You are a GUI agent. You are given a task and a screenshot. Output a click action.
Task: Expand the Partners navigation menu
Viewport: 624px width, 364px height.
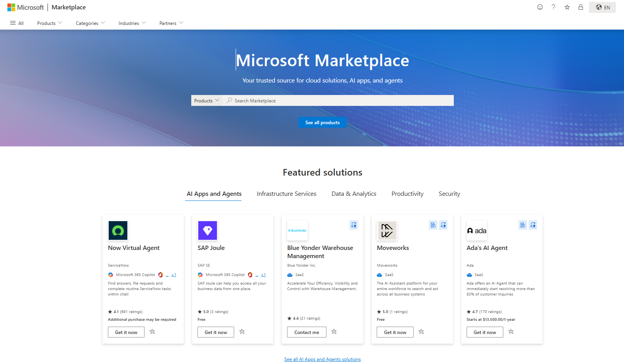click(171, 23)
